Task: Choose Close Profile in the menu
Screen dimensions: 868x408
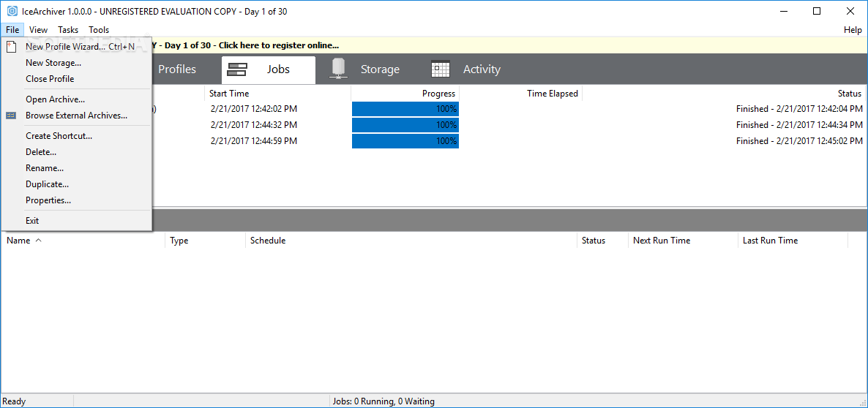Action: [76, 79]
